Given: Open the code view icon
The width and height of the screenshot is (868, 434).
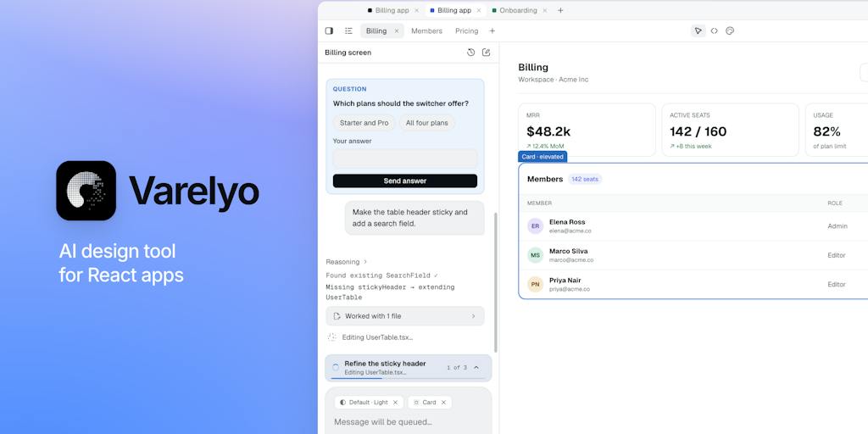Looking at the screenshot, I should [714, 31].
